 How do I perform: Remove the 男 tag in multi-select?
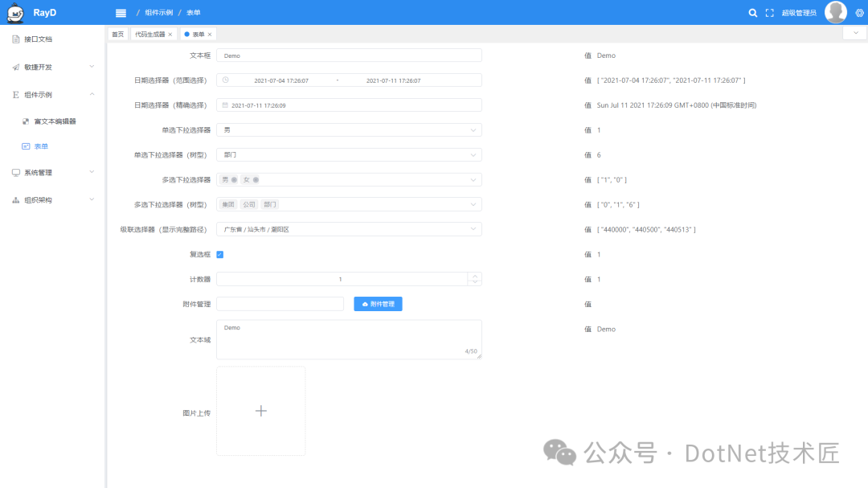pyautogui.click(x=234, y=179)
